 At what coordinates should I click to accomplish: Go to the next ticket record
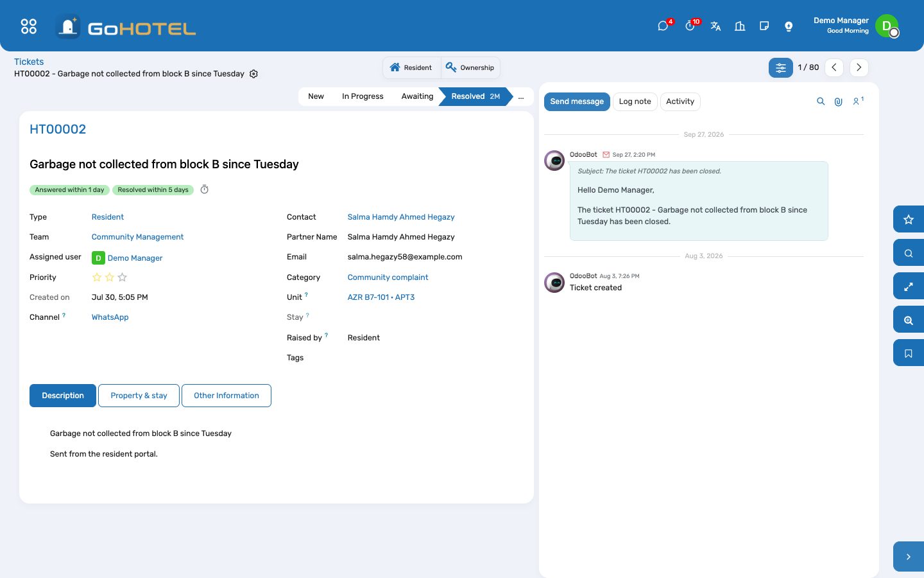point(859,67)
